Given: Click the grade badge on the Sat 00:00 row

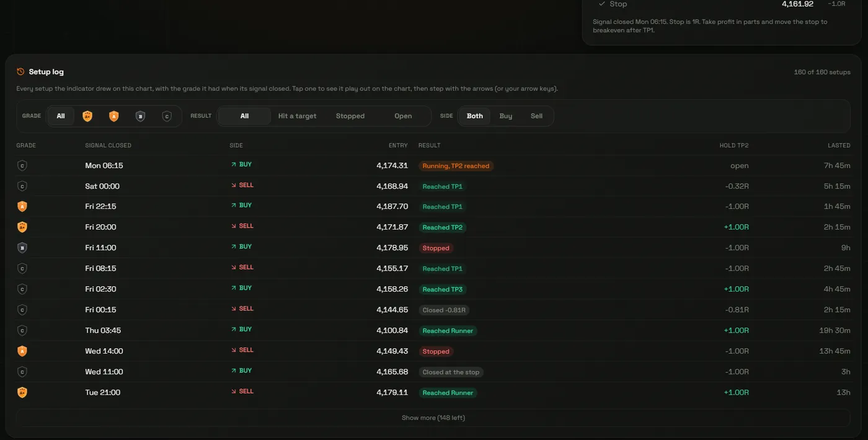Looking at the screenshot, I should coord(22,186).
